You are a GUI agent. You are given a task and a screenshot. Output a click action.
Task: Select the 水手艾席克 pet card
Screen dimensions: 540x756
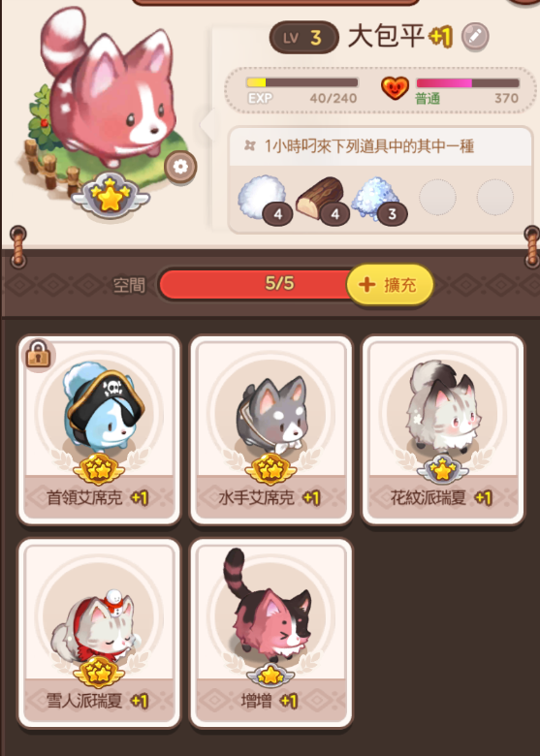coord(270,429)
